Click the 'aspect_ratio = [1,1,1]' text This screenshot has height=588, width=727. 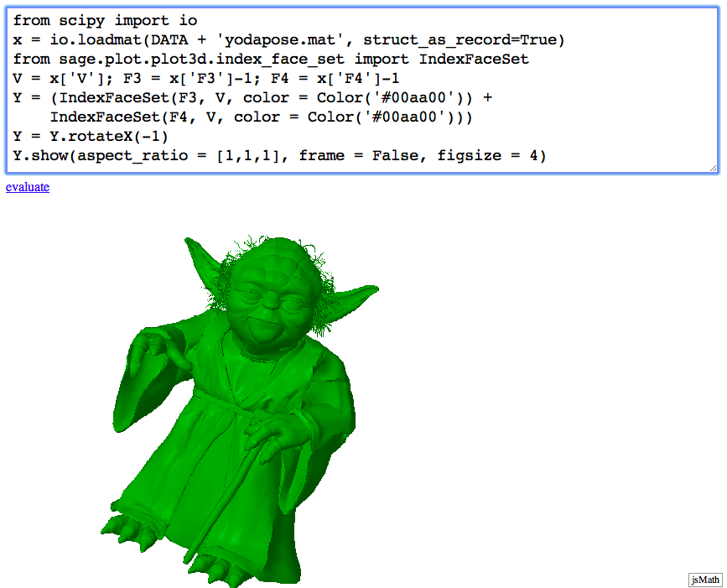tap(179, 155)
